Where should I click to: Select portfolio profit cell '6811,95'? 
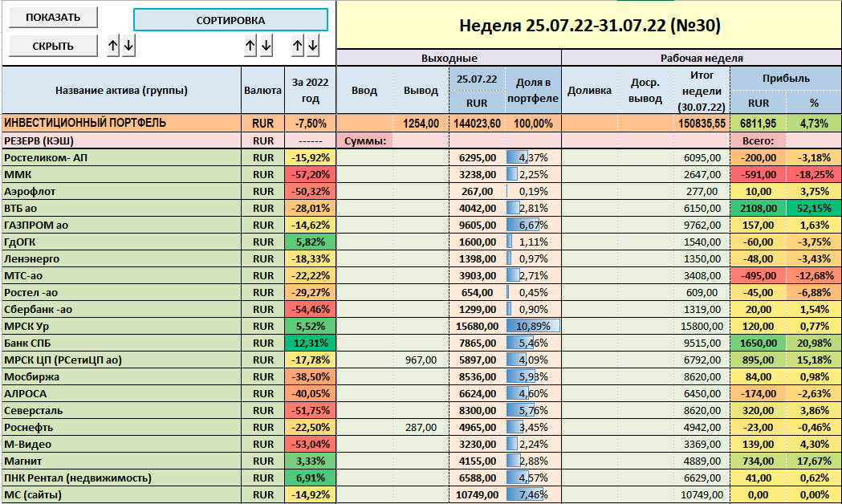tap(758, 124)
